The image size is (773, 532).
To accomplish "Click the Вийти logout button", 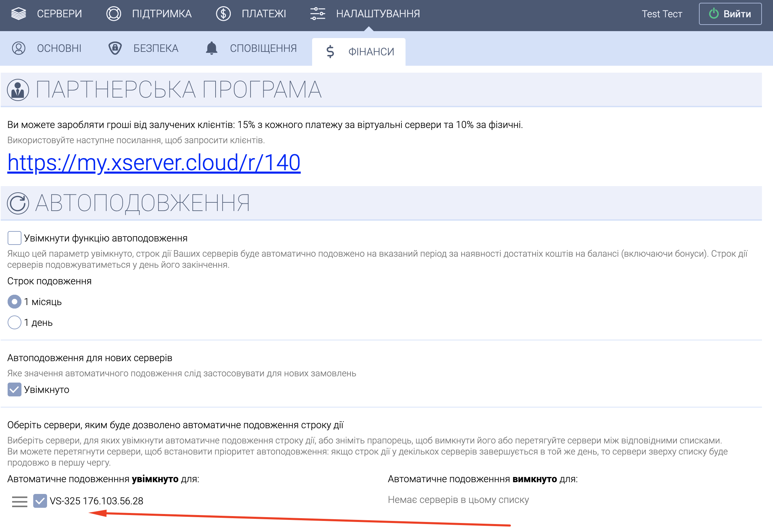I will pos(730,14).
